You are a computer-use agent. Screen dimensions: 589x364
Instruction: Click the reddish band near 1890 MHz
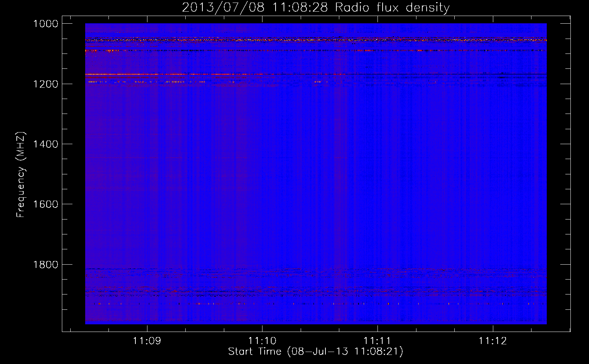click(x=316, y=292)
